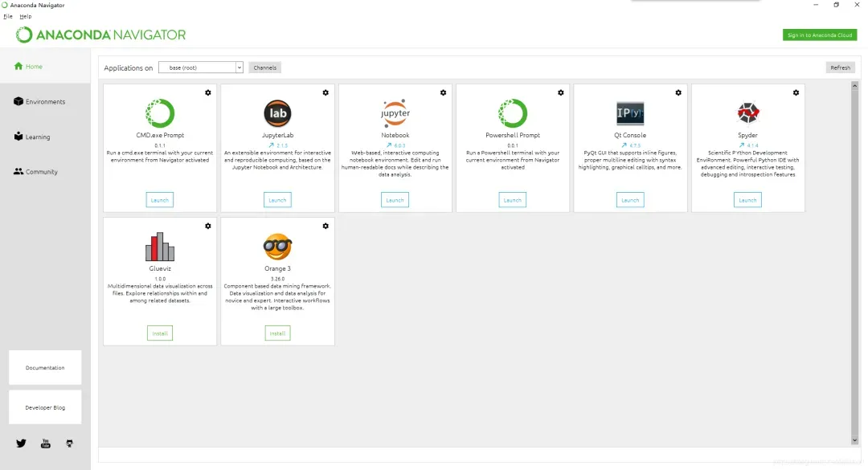Image resolution: width=868 pixels, height=470 pixels.
Task: Open the Help menu
Action: point(26,16)
